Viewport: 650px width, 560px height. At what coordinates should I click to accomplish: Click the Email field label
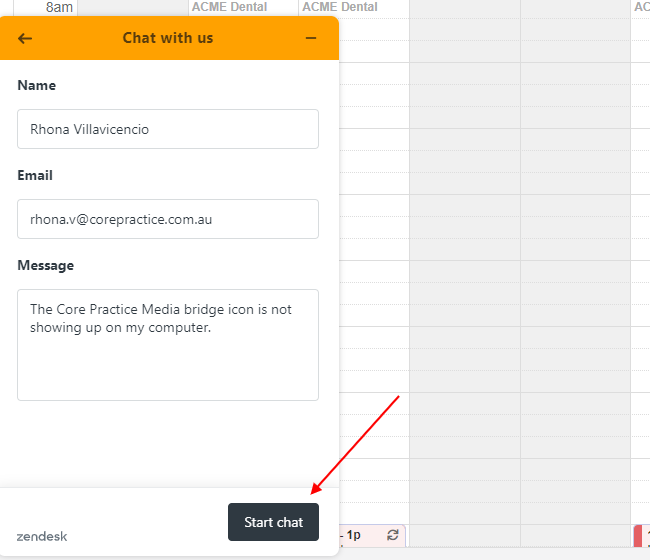pos(35,175)
